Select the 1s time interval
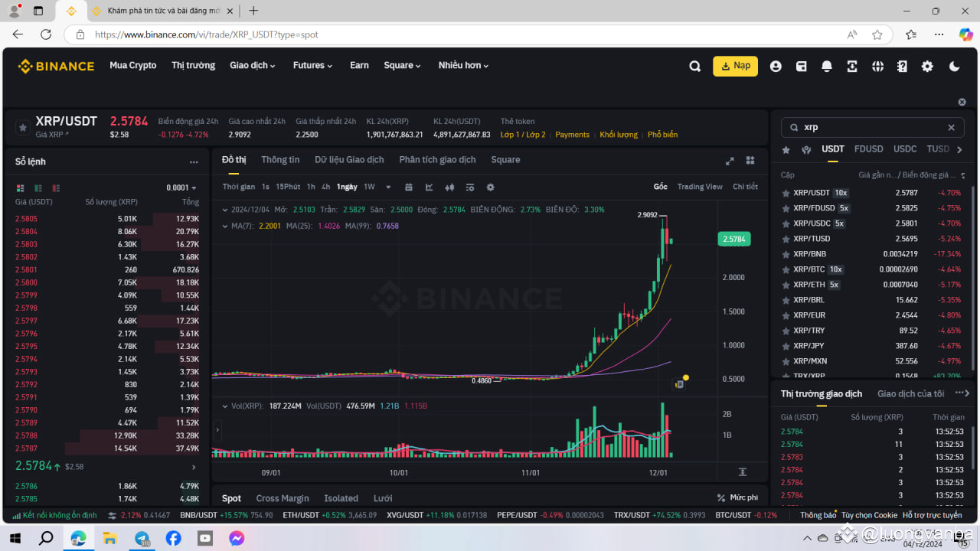The width and height of the screenshot is (980, 551). (266, 187)
